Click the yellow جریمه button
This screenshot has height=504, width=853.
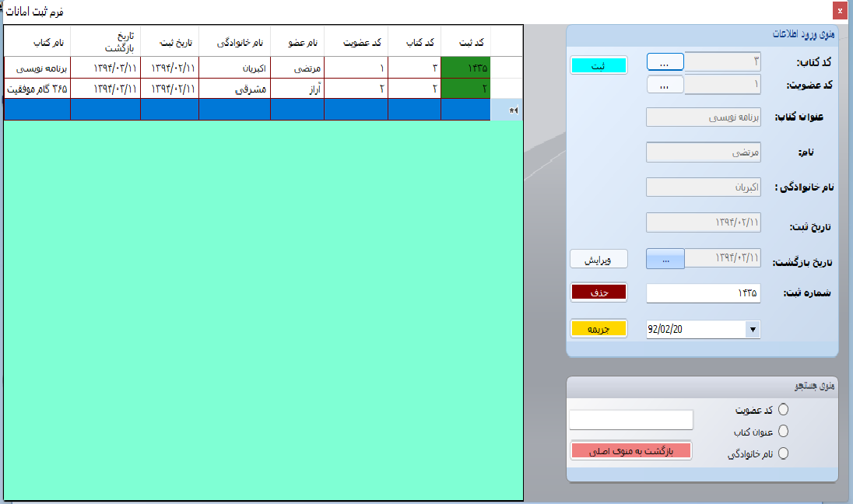598,328
